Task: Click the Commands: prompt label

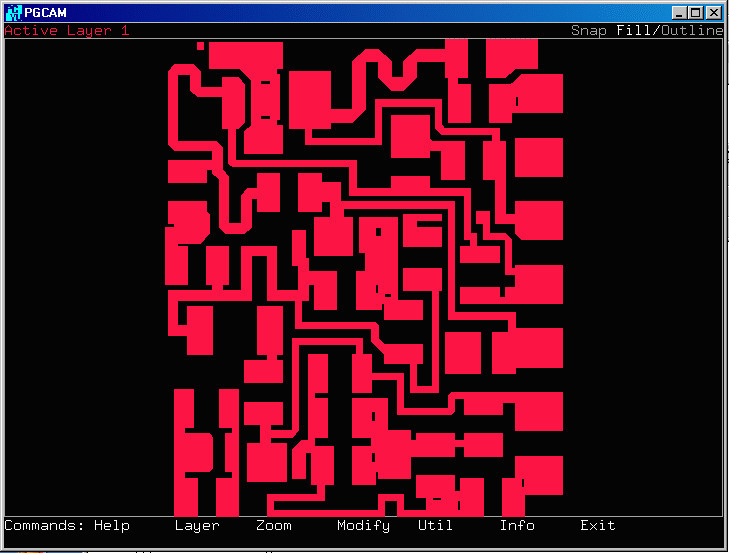Action: click(x=45, y=525)
